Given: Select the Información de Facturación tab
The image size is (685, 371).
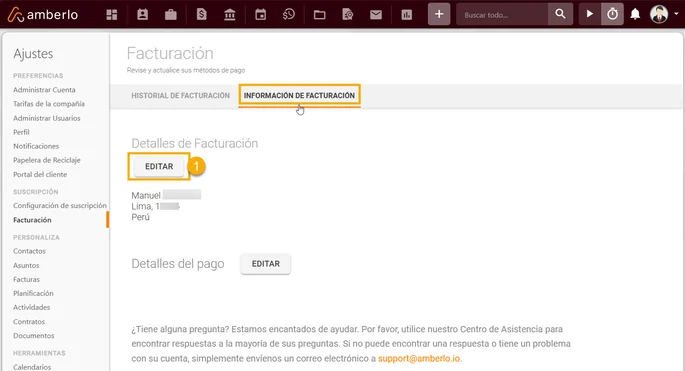Looking at the screenshot, I should click(299, 95).
